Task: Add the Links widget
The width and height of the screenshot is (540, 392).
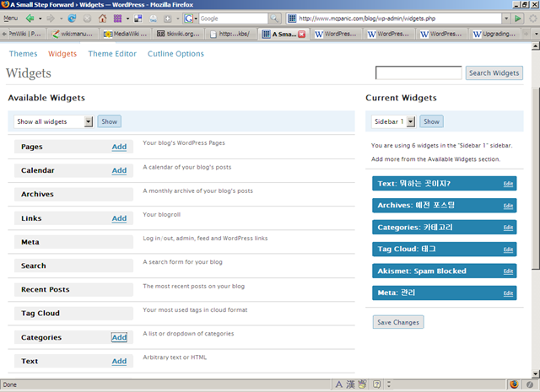Action: [119, 218]
